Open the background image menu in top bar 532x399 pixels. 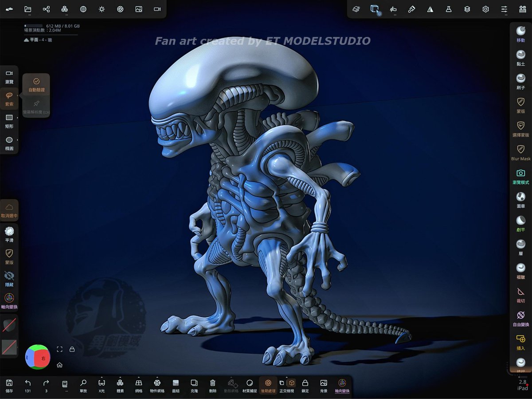pos(139,9)
